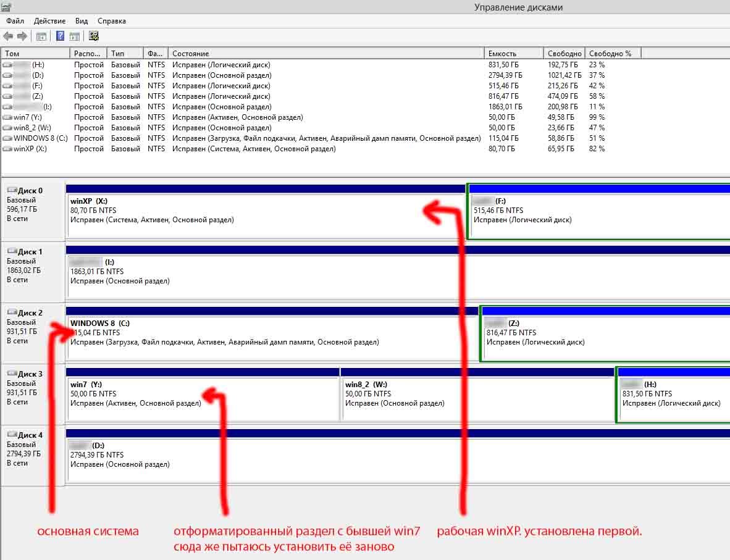Click status 'Исправен (Система, Активен, Основной раздел)' in list

(x=254, y=149)
